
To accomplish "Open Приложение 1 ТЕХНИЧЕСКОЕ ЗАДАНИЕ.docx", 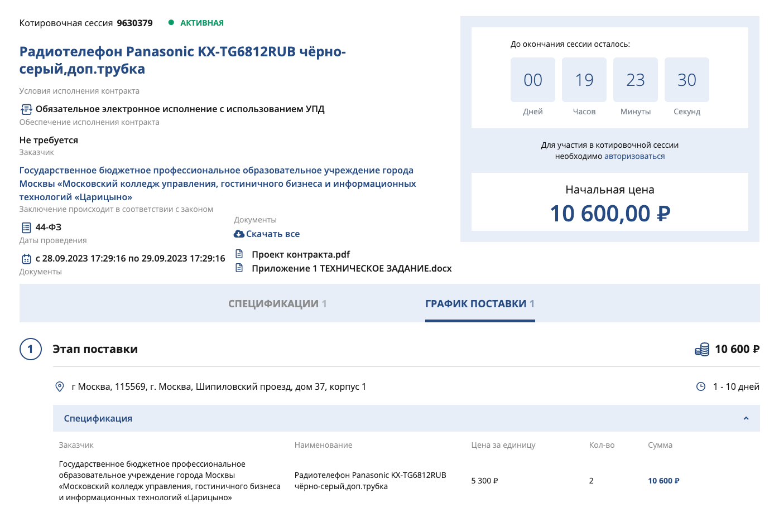I will coord(352,268).
